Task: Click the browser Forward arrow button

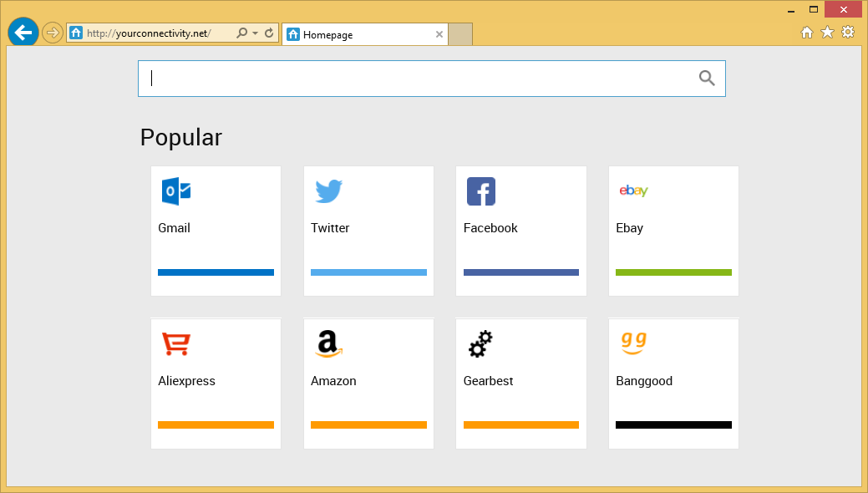Action: [x=52, y=33]
